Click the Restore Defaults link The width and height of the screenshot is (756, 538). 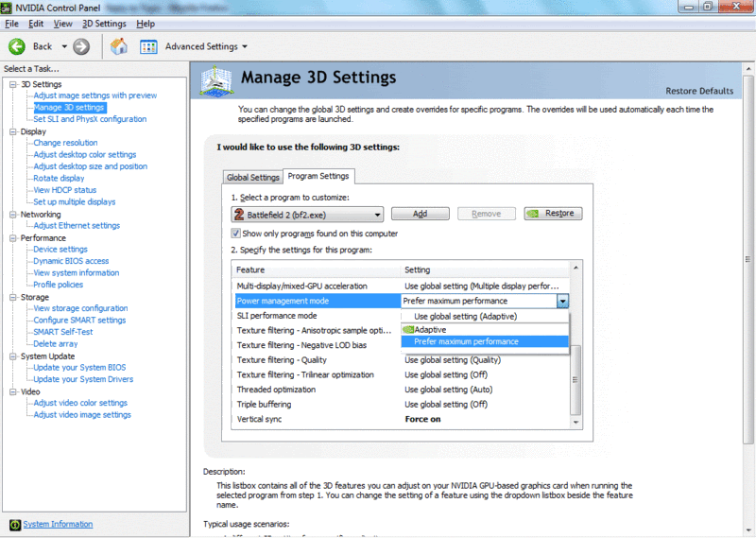tap(699, 91)
